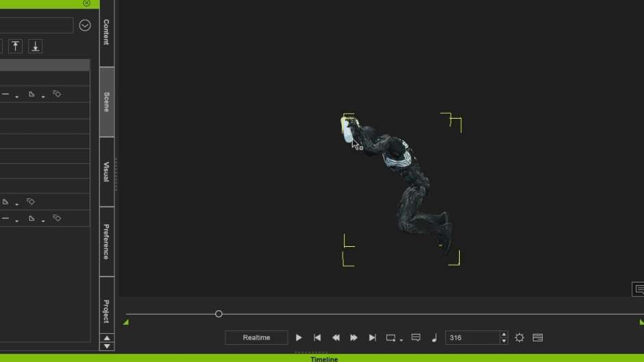Select the green start range marker
The image size is (644, 362).
[x=126, y=322]
